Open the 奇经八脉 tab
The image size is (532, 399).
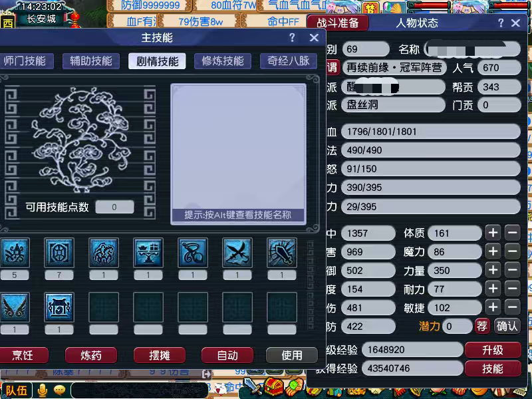289,61
